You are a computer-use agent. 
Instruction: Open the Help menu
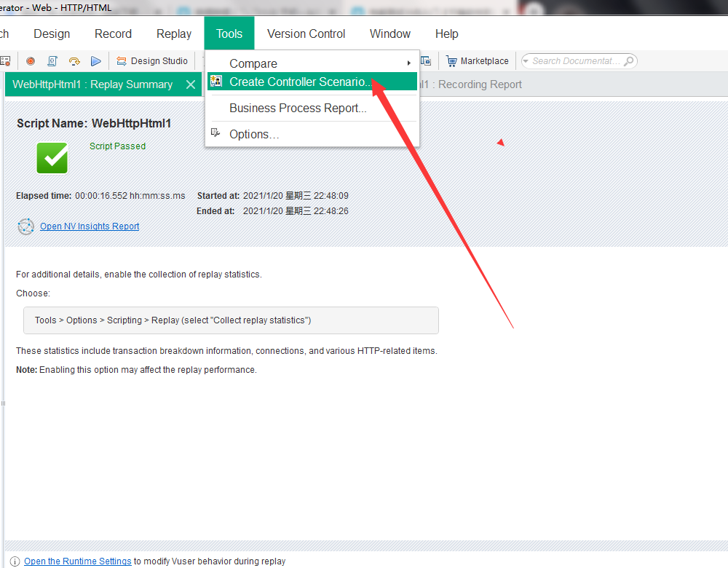446,33
